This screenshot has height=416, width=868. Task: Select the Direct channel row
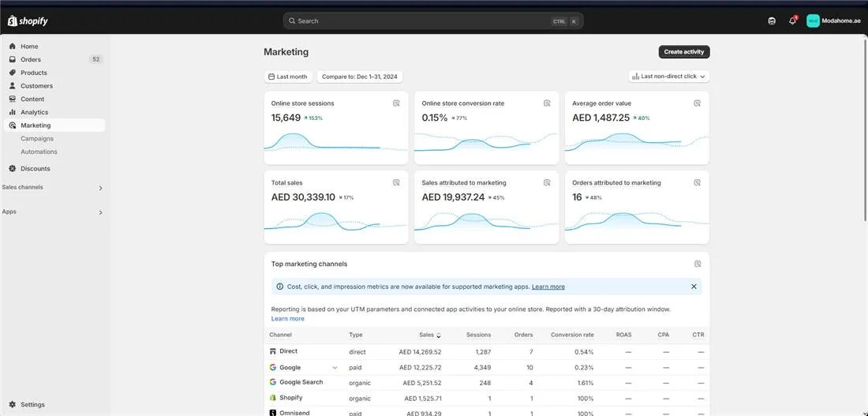click(487, 352)
